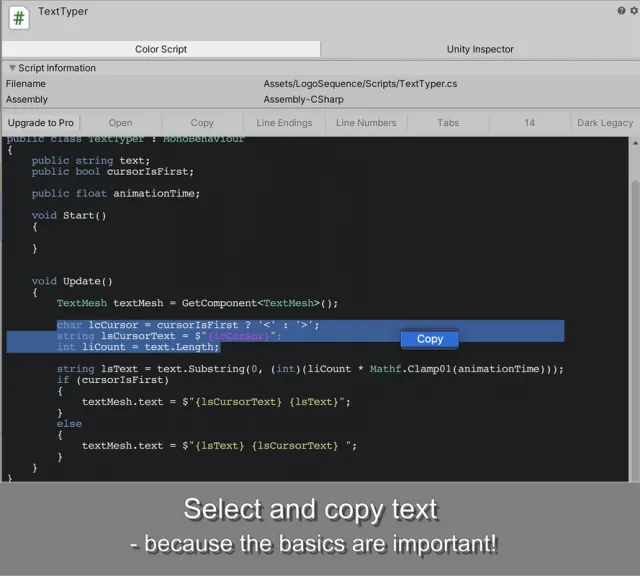The image size is (640, 576).
Task: Click the 'void Start()' code line
Action: point(69,216)
